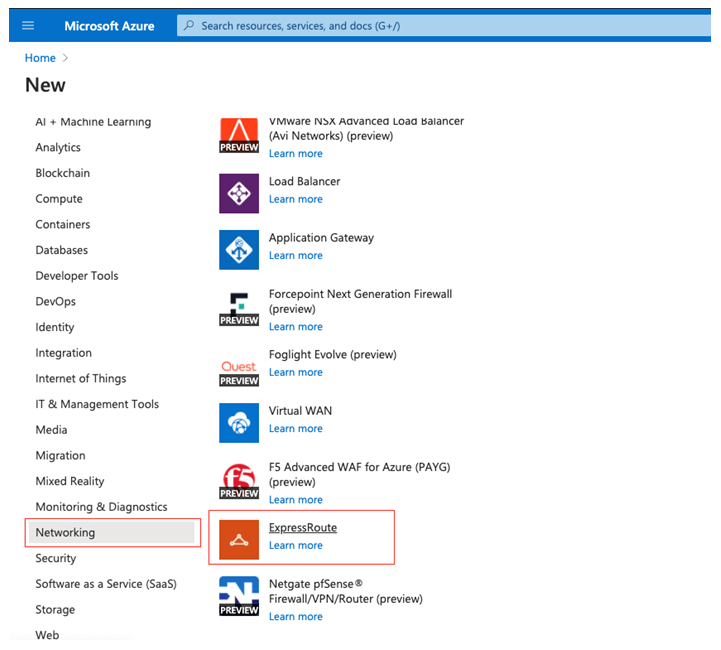Click the purple Load Balancer icon
Viewport: 721px width, 650px height.
[239, 194]
